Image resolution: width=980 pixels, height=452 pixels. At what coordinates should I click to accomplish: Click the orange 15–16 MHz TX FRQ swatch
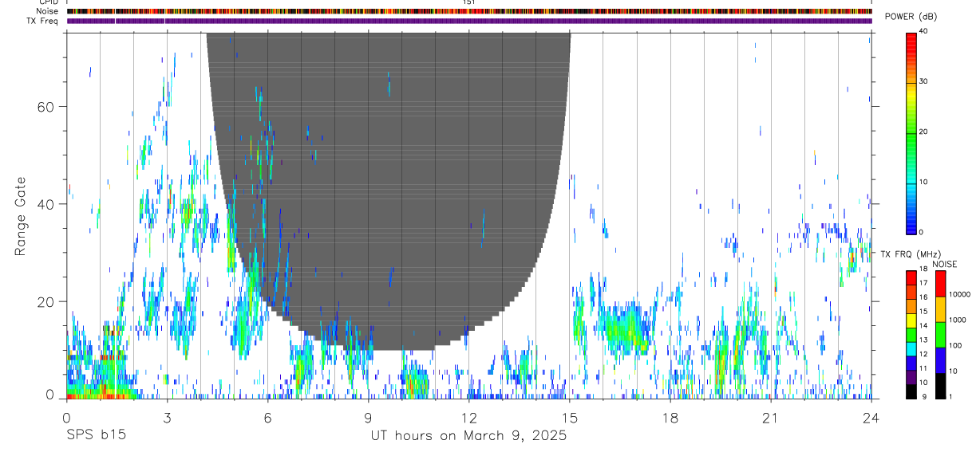coord(911,305)
